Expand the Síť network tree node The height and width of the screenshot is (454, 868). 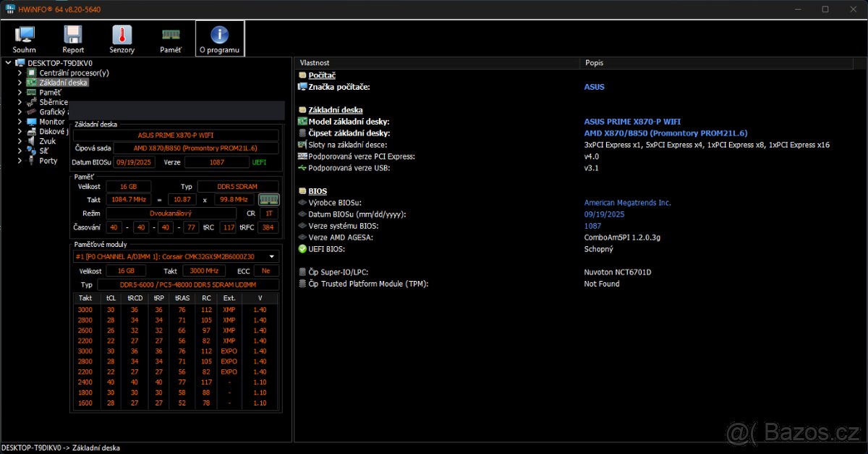(x=20, y=151)
